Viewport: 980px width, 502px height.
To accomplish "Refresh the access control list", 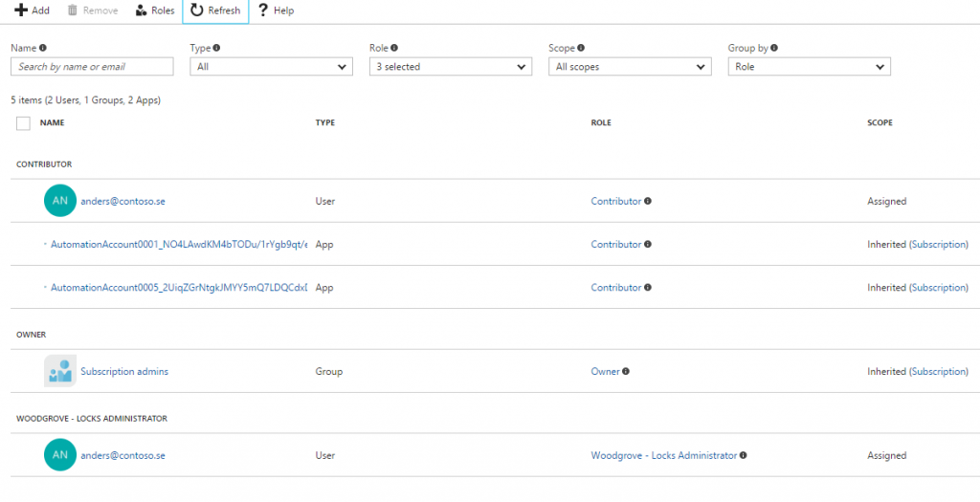I will (x=215, y=11).
